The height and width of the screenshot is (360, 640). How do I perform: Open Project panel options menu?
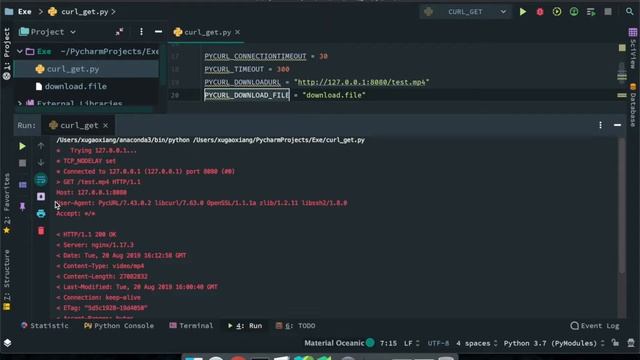[x=141, y=32]
